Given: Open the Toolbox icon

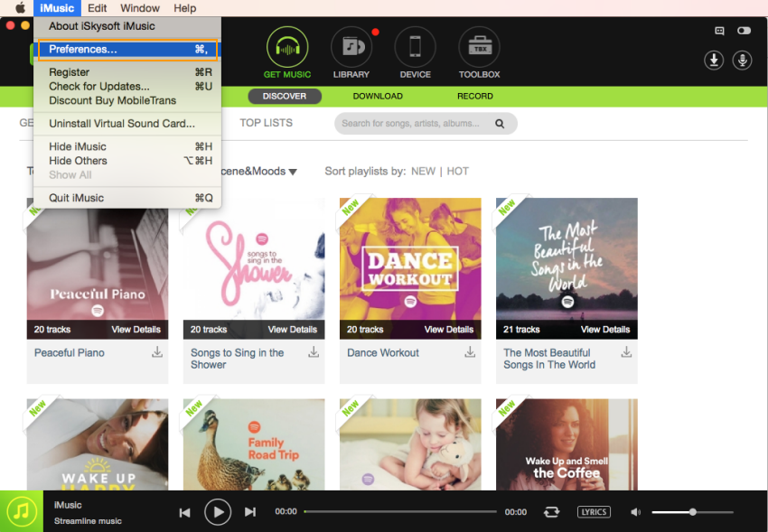Looking at the screenshot, I should (479, 47).
